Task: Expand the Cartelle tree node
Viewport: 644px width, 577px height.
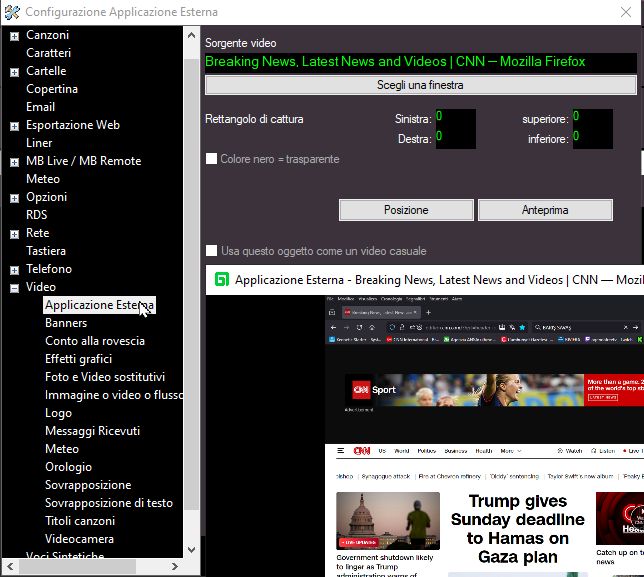Action: click(x=14, y=72)
